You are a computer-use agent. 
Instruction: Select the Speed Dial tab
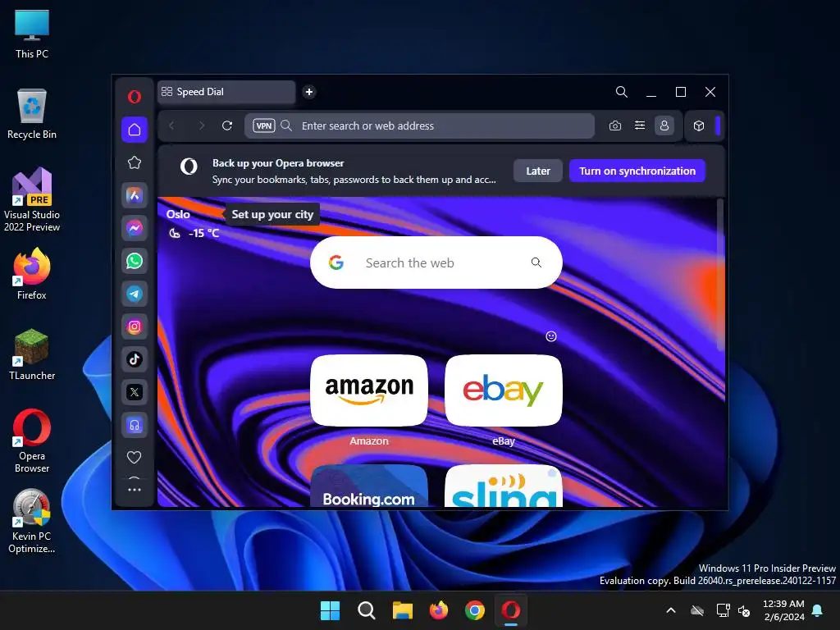point(226,92)
